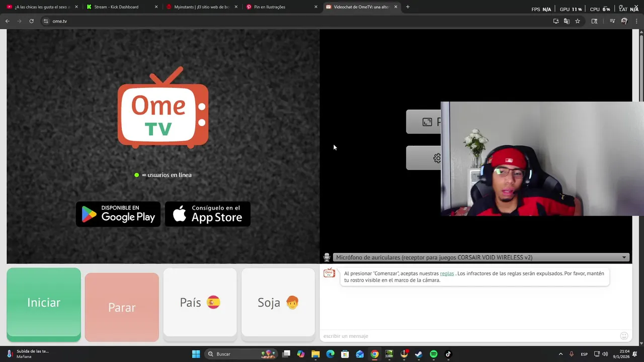Click the tray microphone indicator

coord(571,354)
